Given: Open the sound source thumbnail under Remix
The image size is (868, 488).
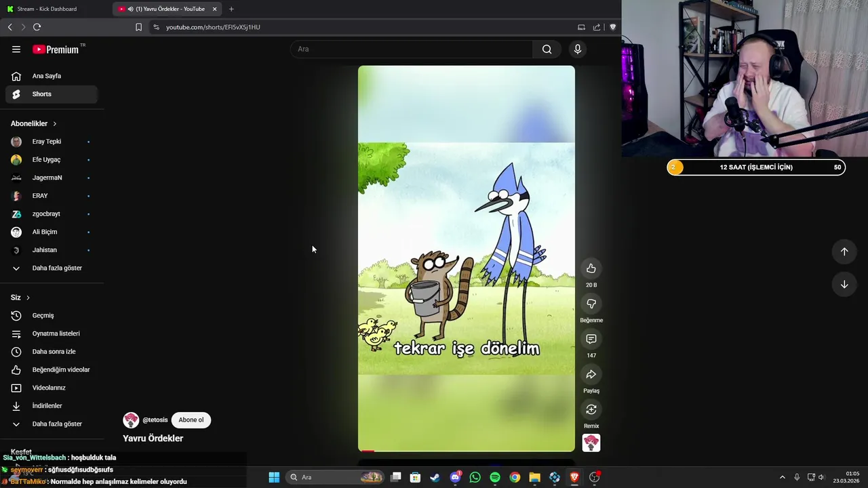Looking at the screenshot, I should 591,443.
